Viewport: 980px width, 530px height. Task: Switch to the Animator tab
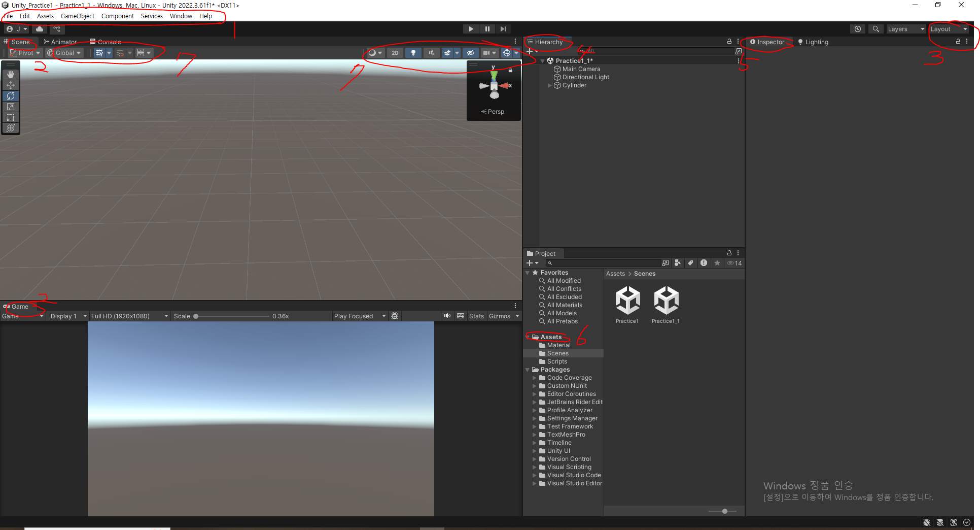click(x=60, y=42)
